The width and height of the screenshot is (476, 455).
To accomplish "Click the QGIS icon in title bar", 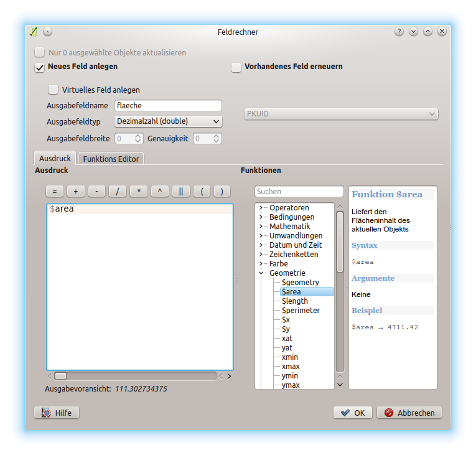I will pyautogui.click(x=34, y=32).
